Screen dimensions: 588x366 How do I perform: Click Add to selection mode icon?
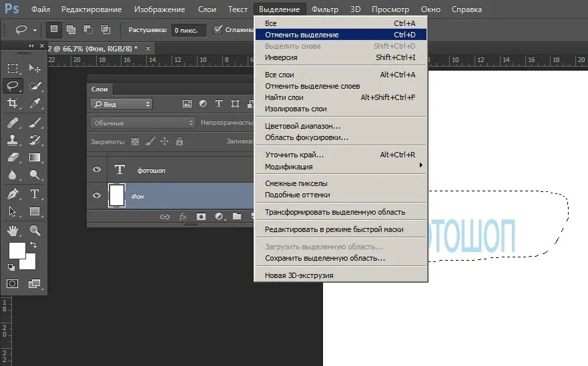[71, 29]
